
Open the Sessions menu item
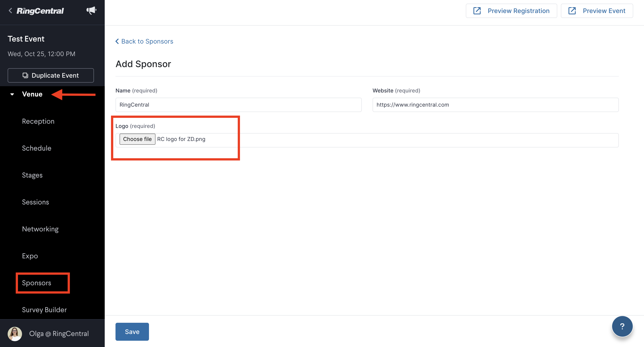pos(35,202)
